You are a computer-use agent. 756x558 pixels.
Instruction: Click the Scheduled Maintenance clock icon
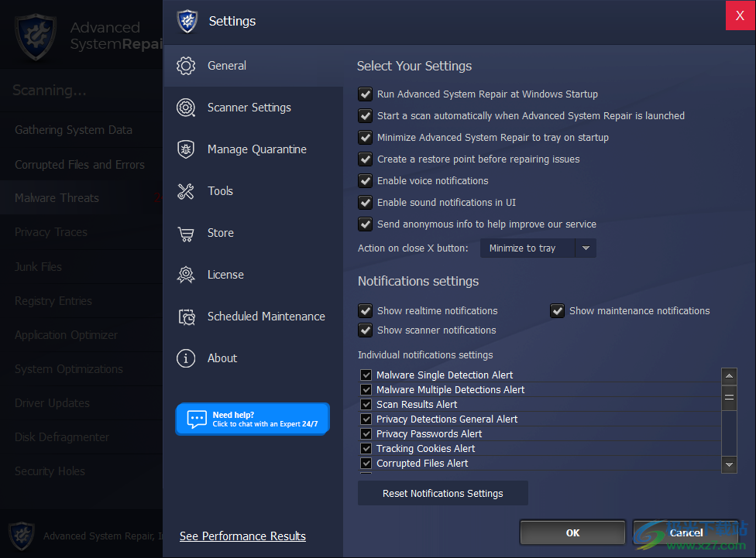[x=187, y=317]
